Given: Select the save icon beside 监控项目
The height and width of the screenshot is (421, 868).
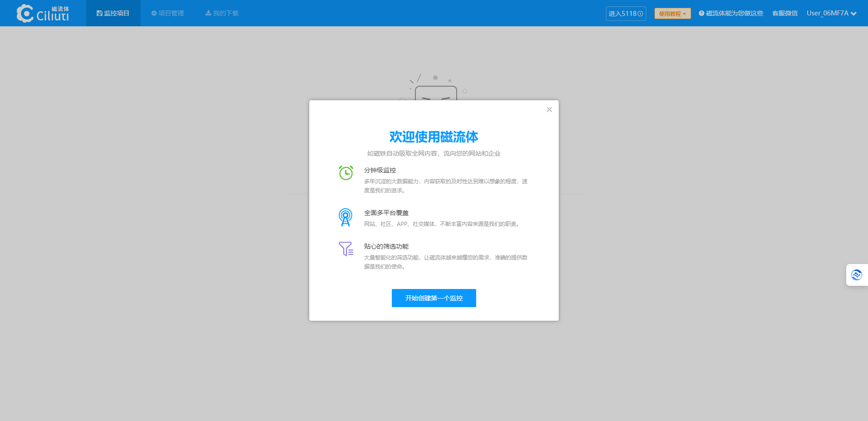Looking at the screenshot, I should coord(99,13).
